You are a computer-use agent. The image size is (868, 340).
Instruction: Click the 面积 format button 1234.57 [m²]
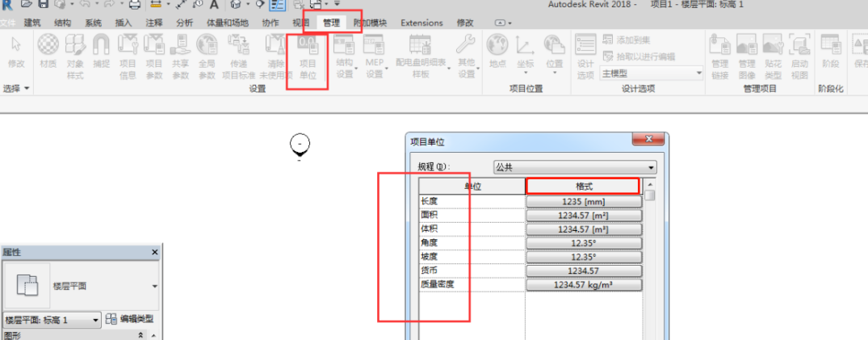pos(584,216)
